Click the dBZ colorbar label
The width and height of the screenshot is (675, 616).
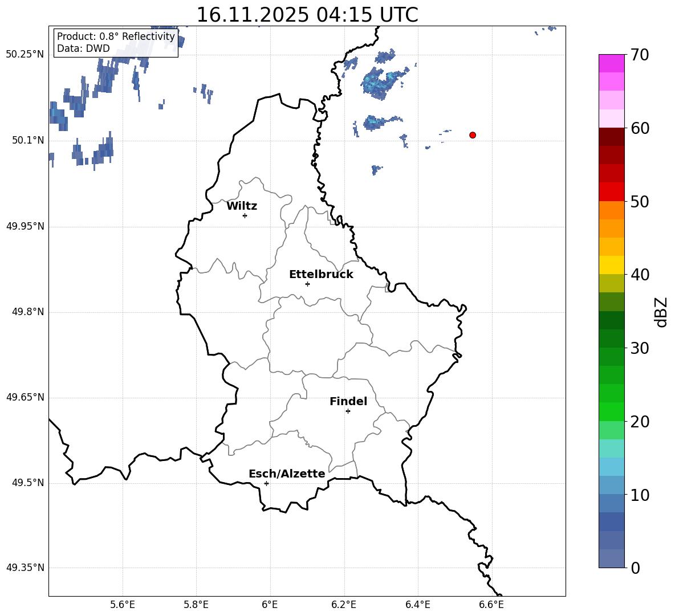tap(661, 312)
